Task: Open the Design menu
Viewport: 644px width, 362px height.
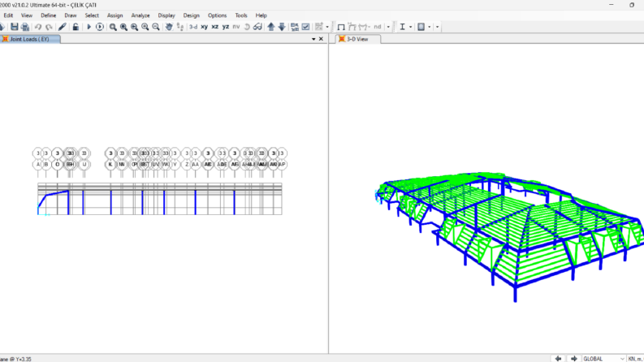Action: [192, 15]
